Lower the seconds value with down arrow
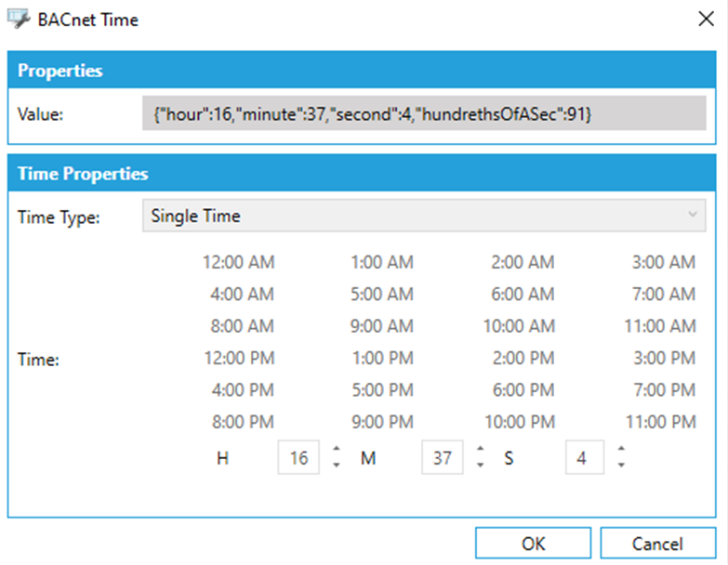Screen dimensions: 728x565 [x=620, y=465]
